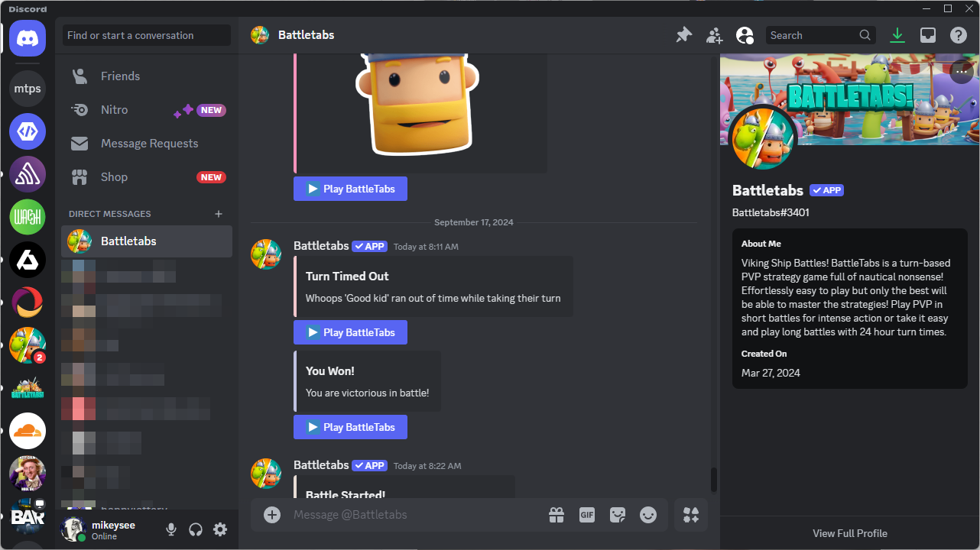This screenshot has height=550, width=980.
Task: Select the Nitro menu item
Action: click(114, 110)
